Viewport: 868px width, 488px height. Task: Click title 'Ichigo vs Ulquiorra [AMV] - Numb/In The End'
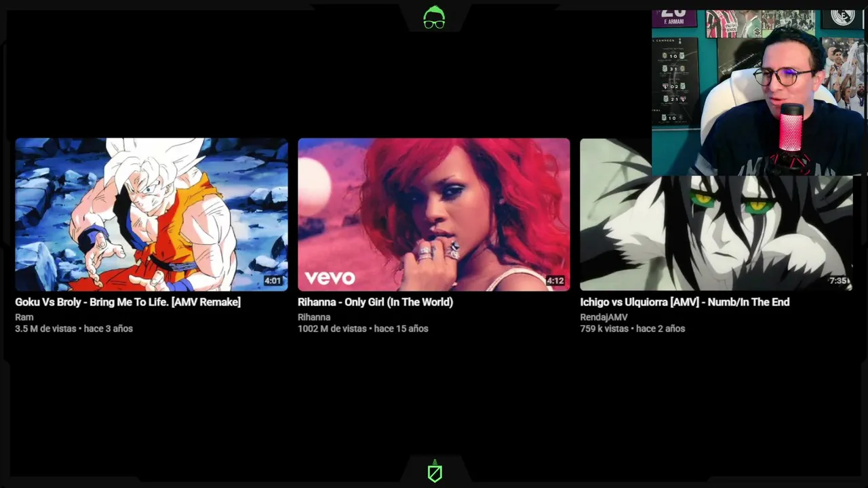tap(685, 302)
